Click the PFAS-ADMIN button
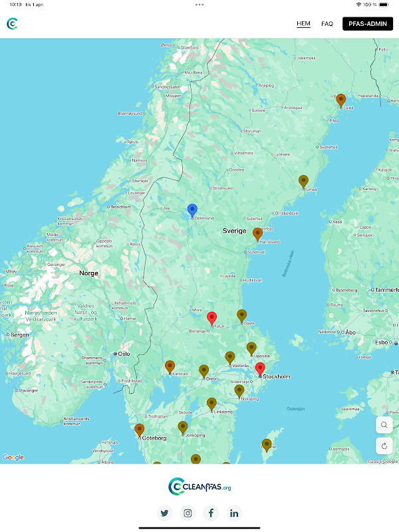 (x=368, y=24)
